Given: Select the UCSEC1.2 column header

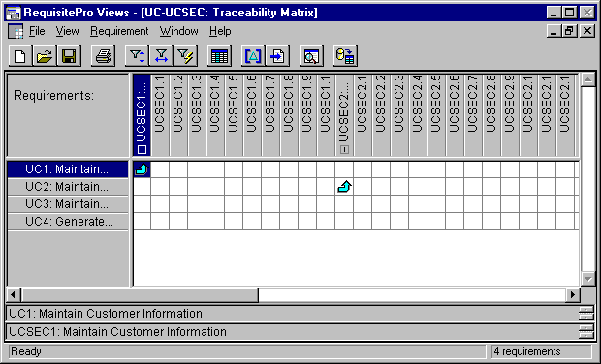Looking at the screenshot, I should tap(178, 115).
